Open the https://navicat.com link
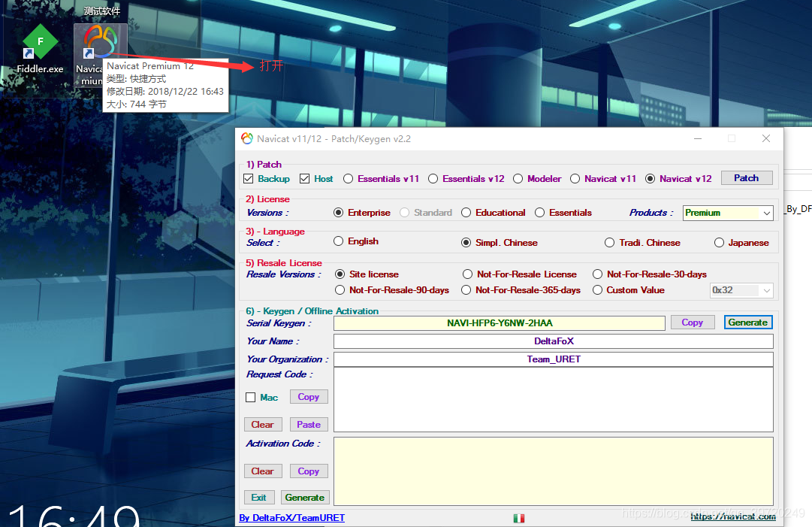812x527 pixels. tap(733, 516)
